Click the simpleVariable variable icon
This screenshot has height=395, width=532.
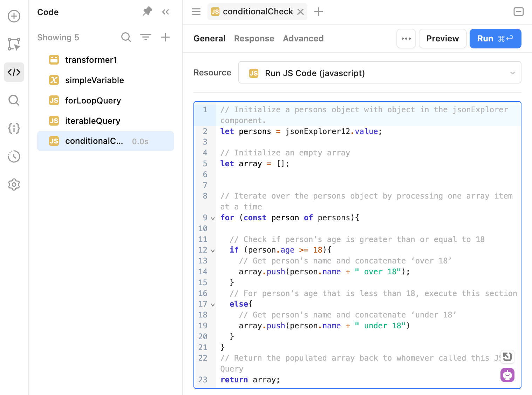(x=54, y=80)
